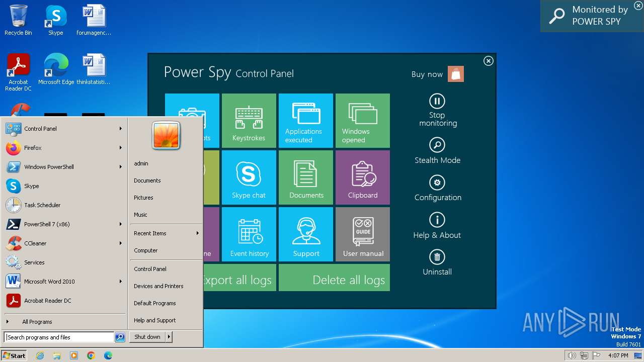Open the Windows opened tile
644x362 pixels.
tap(363, 121)
